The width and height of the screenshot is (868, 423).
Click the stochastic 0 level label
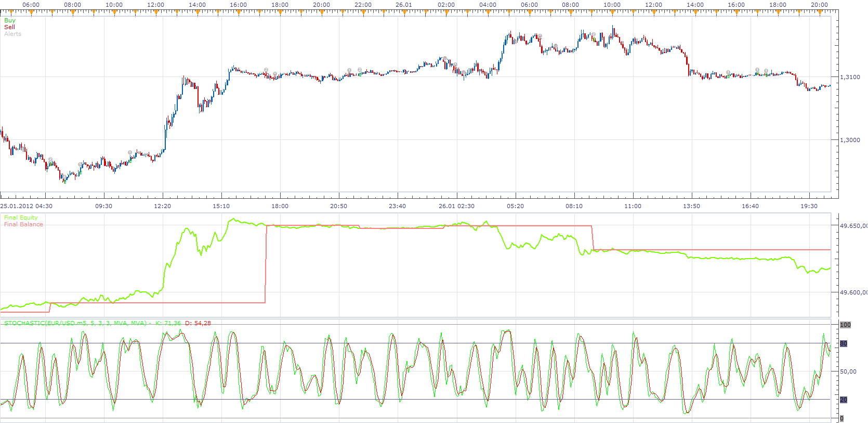[x=842, y=418]
